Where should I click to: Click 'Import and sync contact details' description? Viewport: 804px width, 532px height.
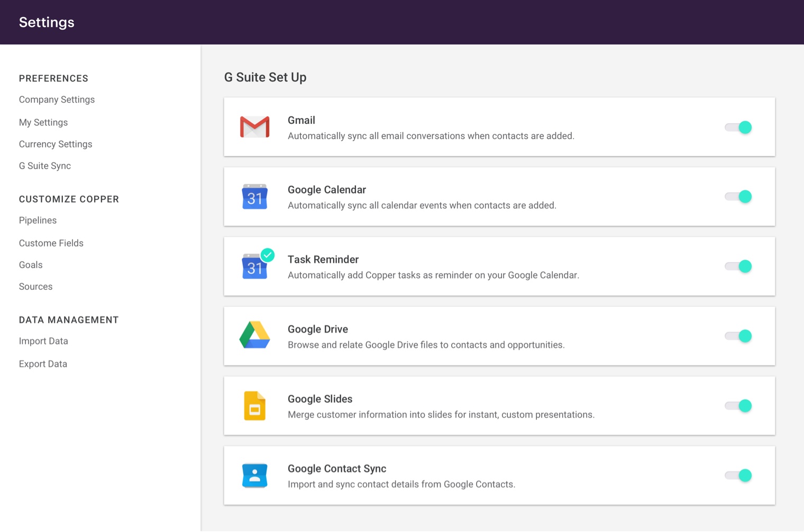point(401,484)
